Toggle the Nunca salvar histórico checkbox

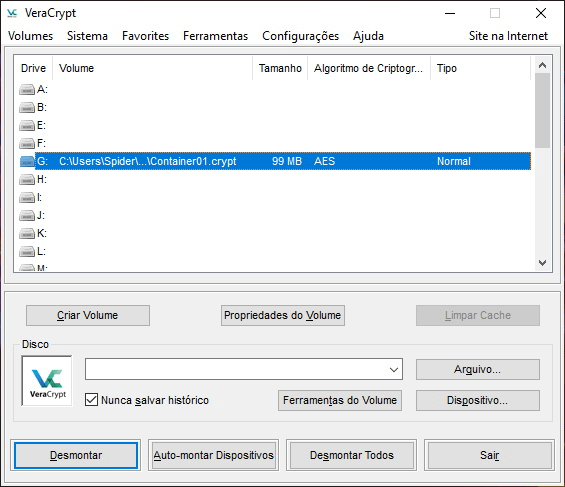coord(92,400)
